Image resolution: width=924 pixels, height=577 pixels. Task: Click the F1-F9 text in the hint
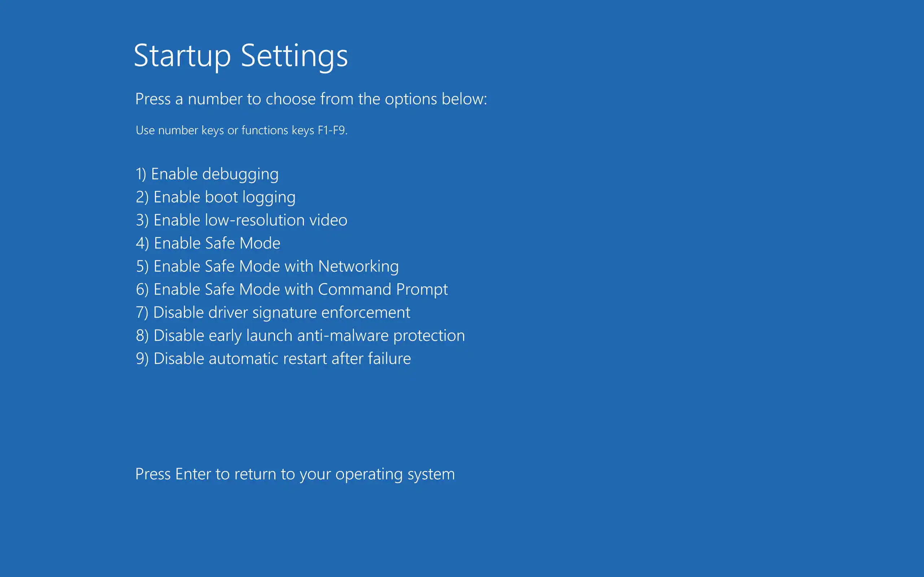[x=332, y=130]
